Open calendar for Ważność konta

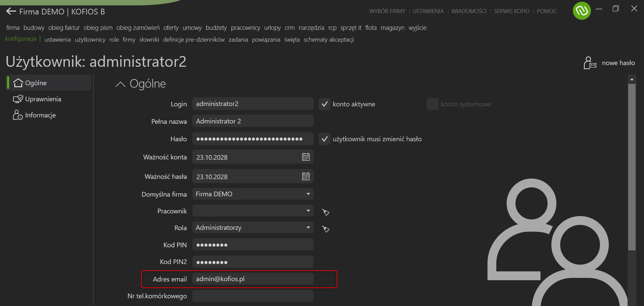click(306, 157)
